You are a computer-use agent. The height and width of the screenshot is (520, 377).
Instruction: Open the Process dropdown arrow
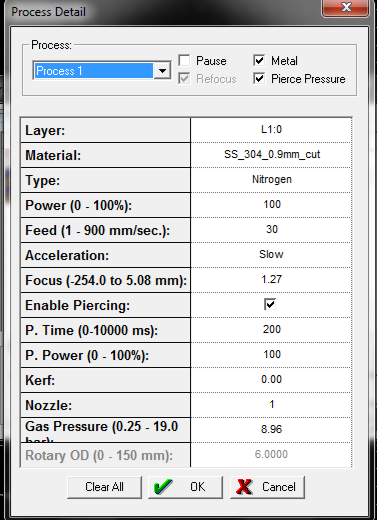click(x=162, y=71)
